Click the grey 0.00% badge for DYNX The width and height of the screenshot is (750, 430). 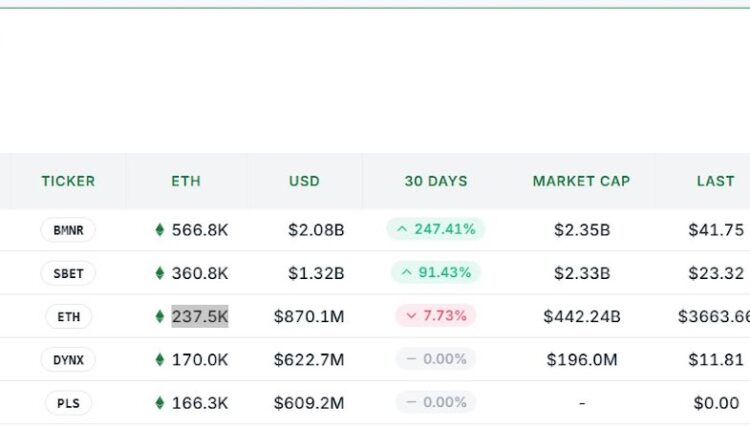click(x=436, y=360)
